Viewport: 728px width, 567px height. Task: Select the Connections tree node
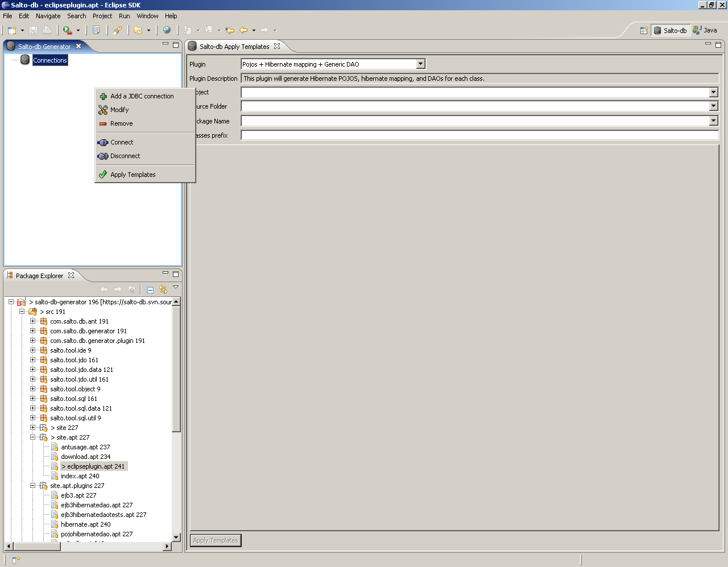50,60
